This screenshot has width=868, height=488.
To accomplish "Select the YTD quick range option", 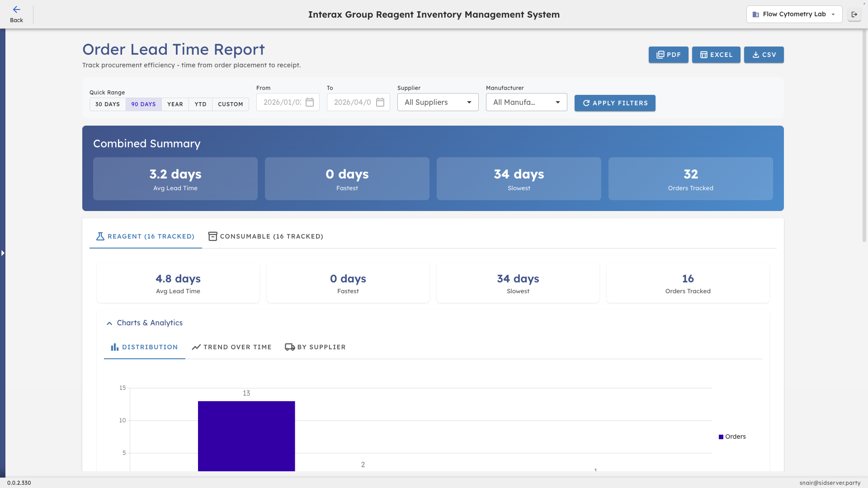I will pyautogui.click(x=200, y=104).
